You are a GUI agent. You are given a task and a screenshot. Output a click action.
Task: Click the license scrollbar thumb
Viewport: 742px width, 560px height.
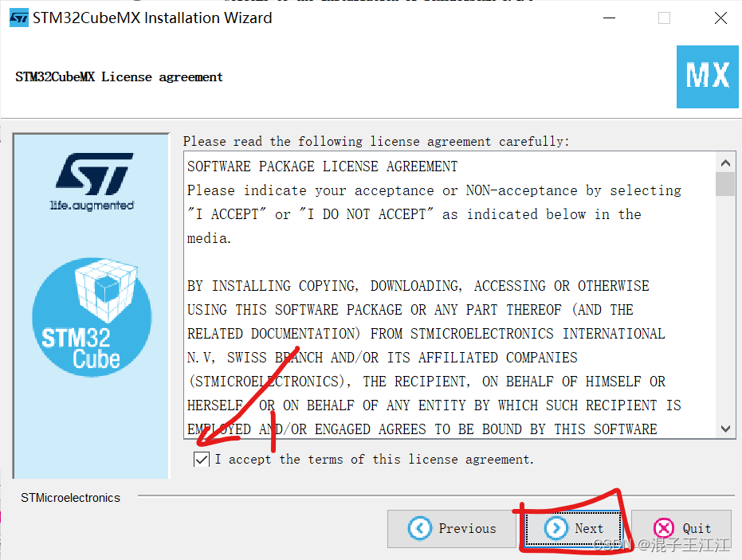[x=725, y=184]
